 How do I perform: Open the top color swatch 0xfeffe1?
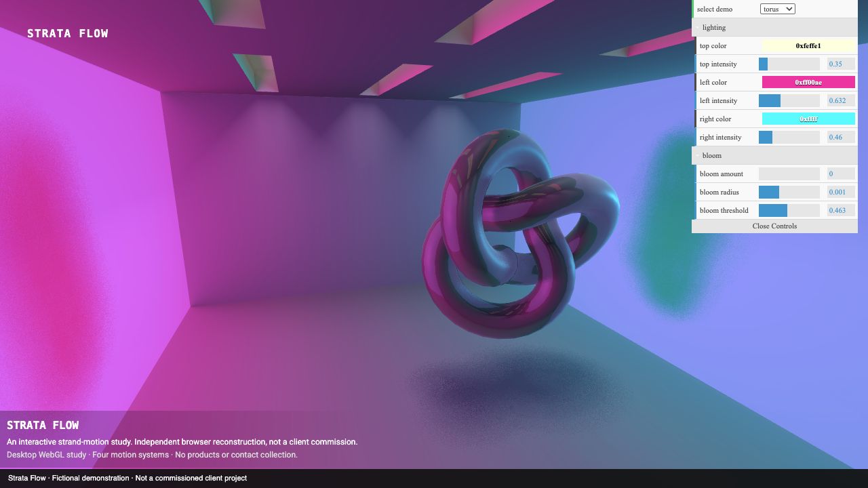[808, 45]
